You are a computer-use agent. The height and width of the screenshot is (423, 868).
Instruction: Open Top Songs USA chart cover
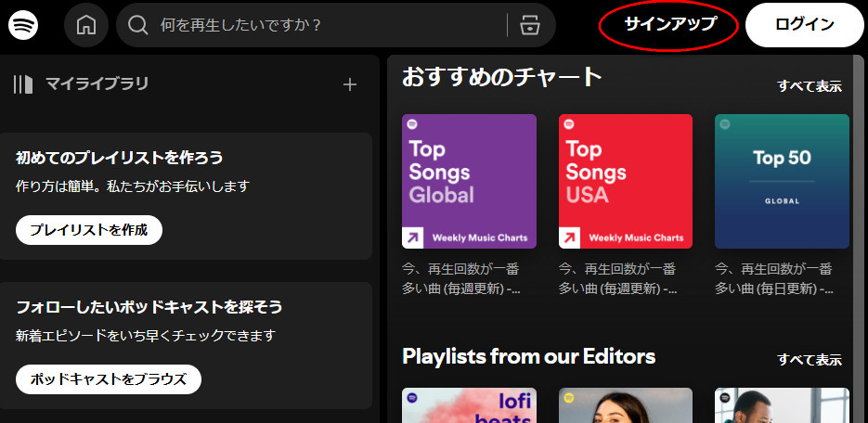tap(626, 182)
